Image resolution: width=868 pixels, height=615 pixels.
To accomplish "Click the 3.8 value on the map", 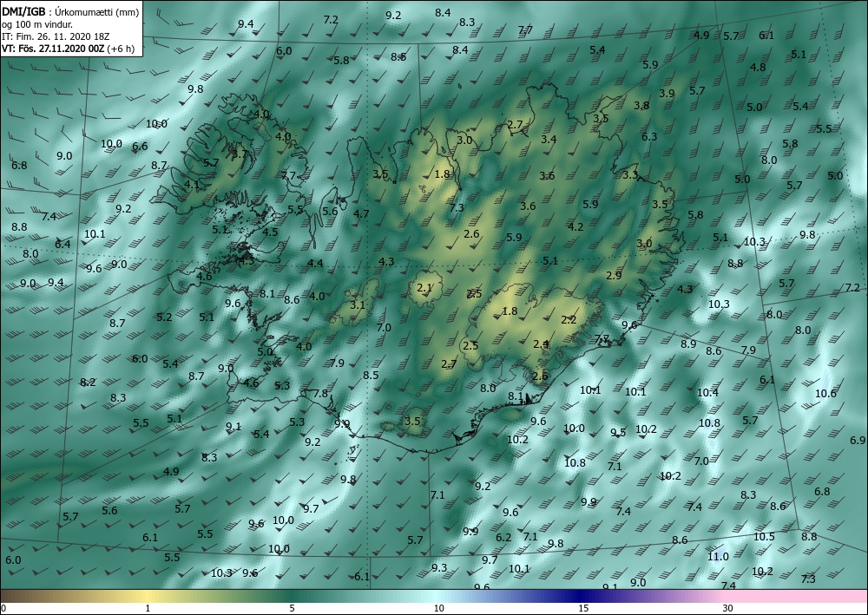I will [x=641, y=105].
